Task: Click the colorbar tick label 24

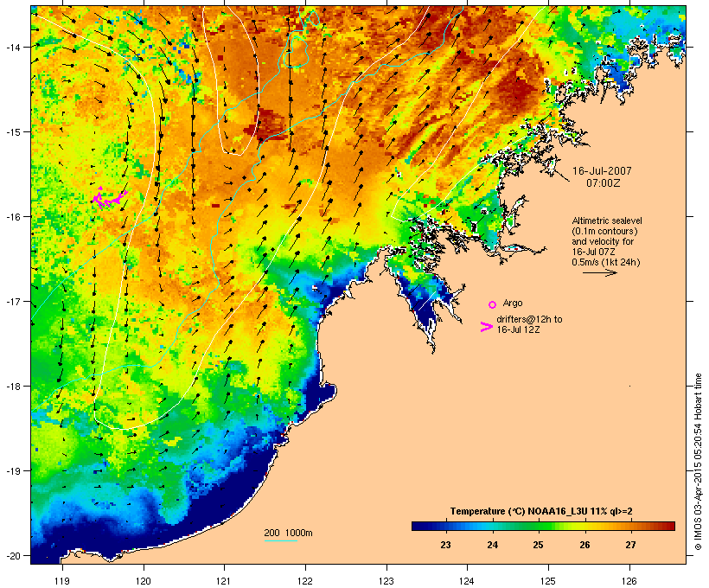Action: (x=493, y=545)
